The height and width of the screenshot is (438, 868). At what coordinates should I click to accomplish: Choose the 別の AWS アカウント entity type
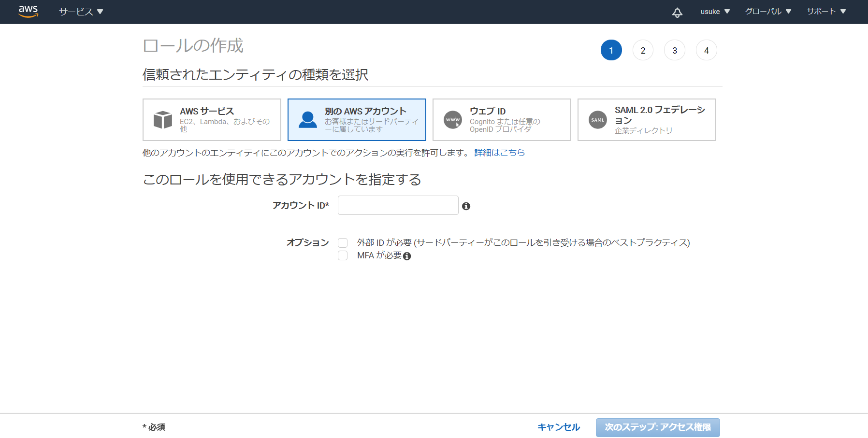pos(357,120)
